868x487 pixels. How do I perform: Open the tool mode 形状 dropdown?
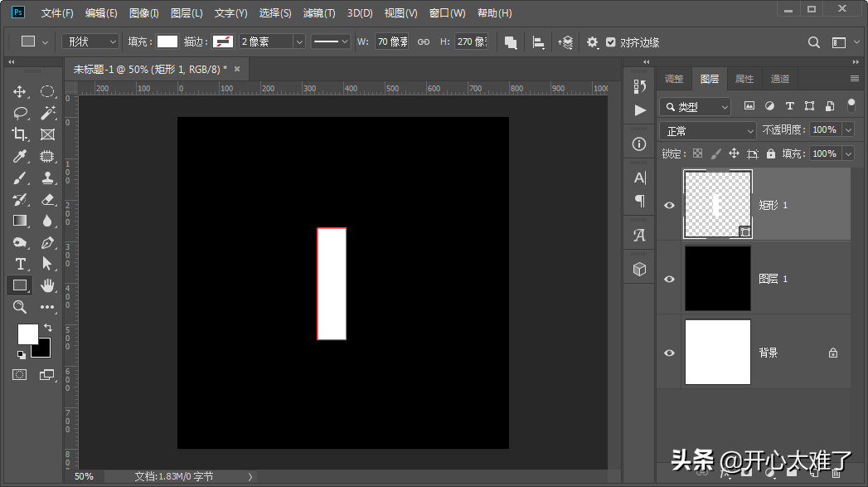click(90, 41)
